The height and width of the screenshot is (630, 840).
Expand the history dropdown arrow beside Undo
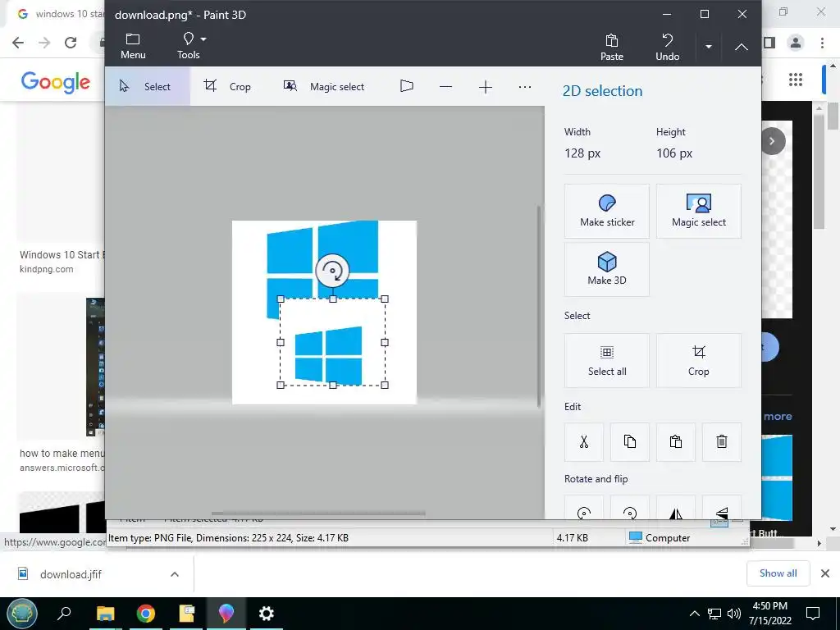[708, 47]
